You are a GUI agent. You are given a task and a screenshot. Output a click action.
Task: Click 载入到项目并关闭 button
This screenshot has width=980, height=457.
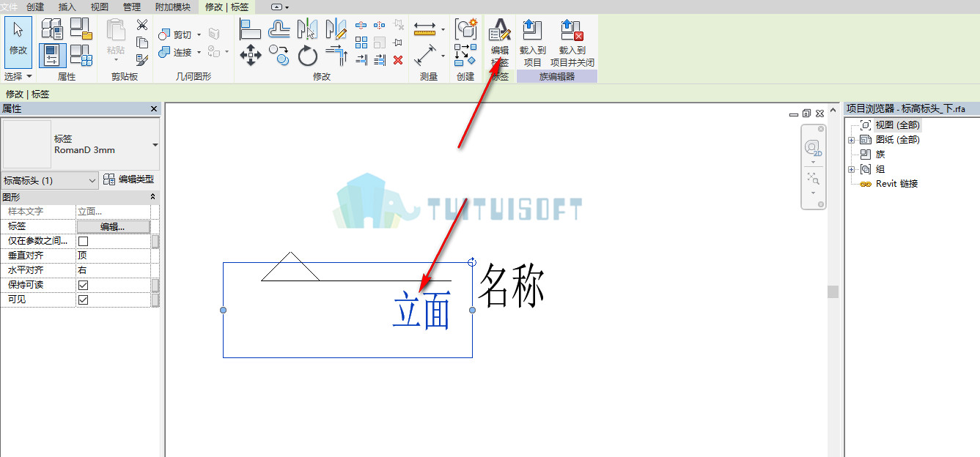coord(572,42)
